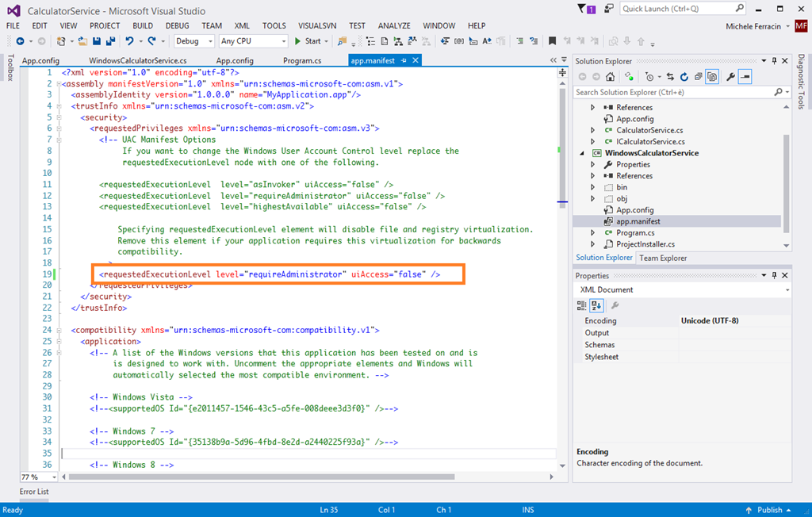Screen dimensions: 812x517
Task: Switch to the Program.cs tab
Action: click(x=302, y=60)
